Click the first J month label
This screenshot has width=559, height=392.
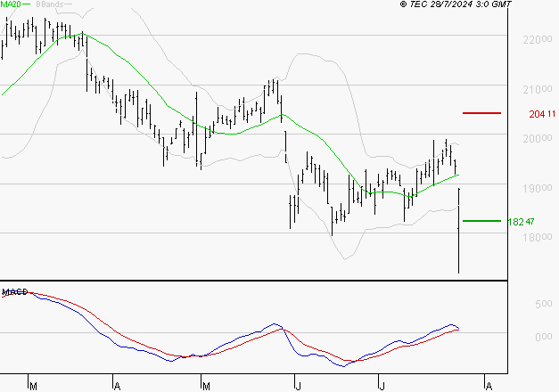tap(299, 386)
